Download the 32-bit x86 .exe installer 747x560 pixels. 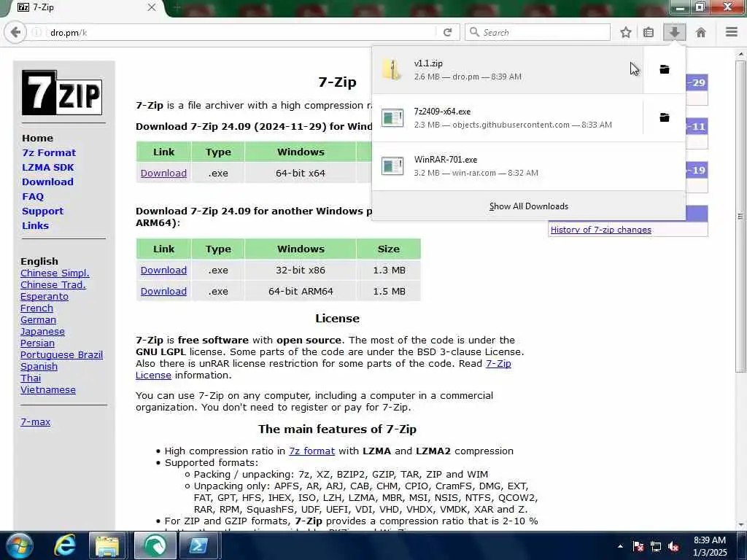(x=163, y=271)
